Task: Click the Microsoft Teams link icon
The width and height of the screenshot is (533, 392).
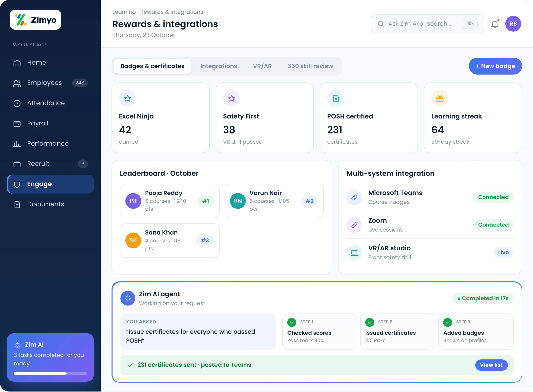Action: [x=354, y=197]
